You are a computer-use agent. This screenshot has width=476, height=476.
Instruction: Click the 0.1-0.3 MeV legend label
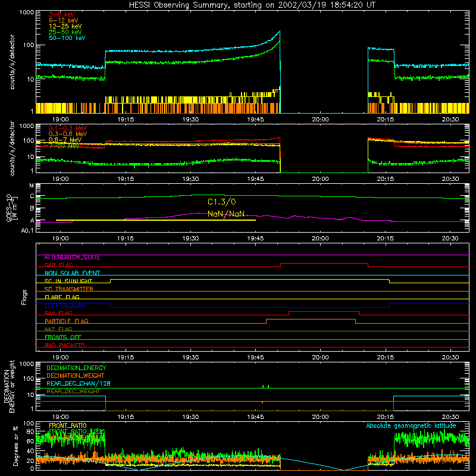point(68,128)
